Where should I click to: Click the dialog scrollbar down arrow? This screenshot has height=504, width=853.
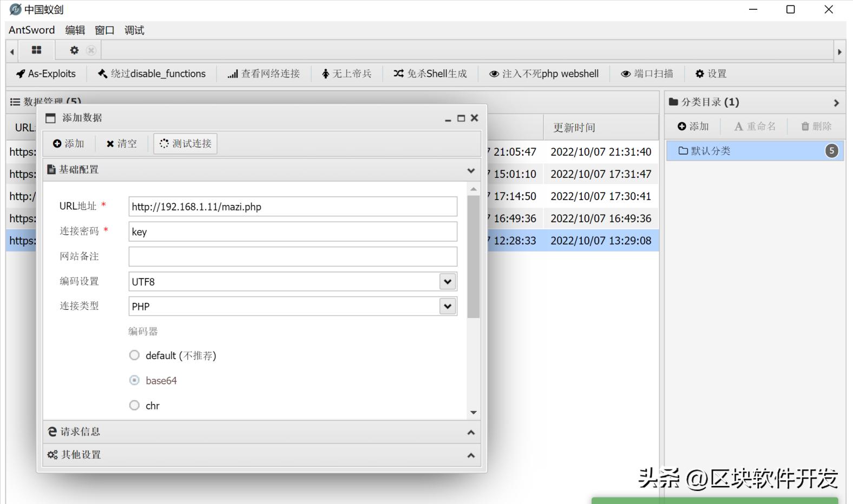coord(474,413)
